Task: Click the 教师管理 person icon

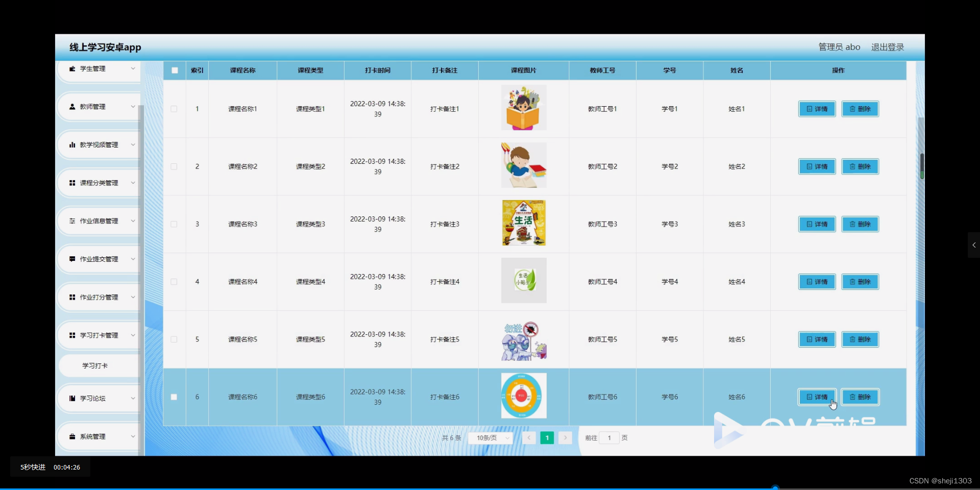Action: tap(71, 106)
